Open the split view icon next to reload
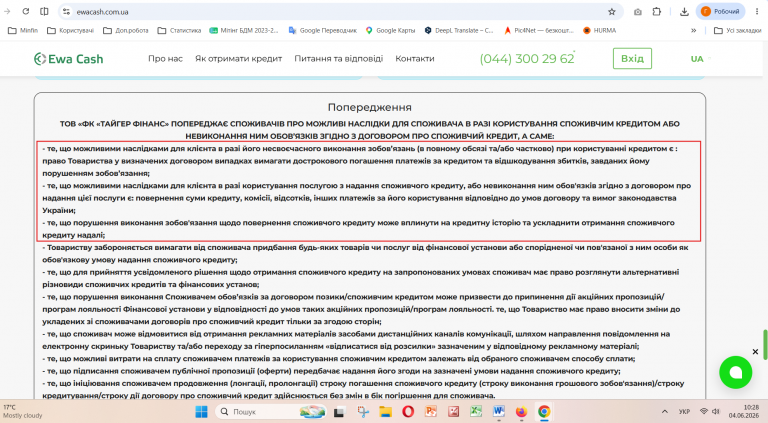768x423 pixels. [x=44, y=11]
